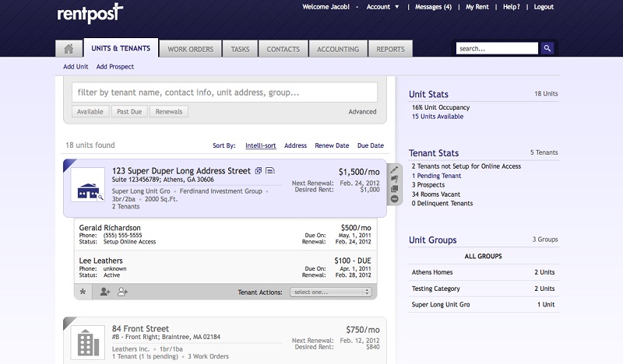Sort units by Address
The image size is (623, 364).
pos(295,145)
